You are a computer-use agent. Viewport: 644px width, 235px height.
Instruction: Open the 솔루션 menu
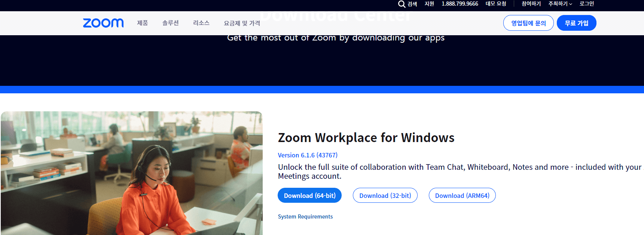[x=171, y=23]
